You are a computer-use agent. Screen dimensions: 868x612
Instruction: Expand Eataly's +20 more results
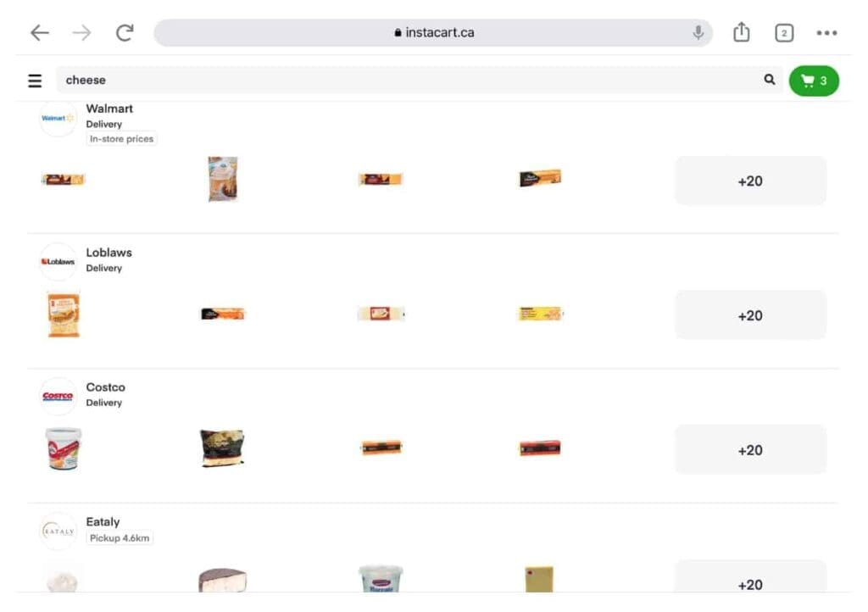pos(750,577)
